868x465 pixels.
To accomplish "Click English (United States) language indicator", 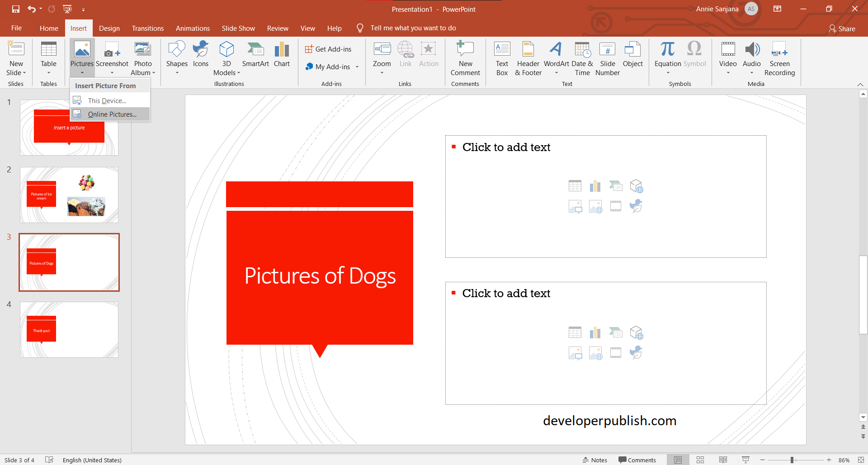I will pos(92,460).
